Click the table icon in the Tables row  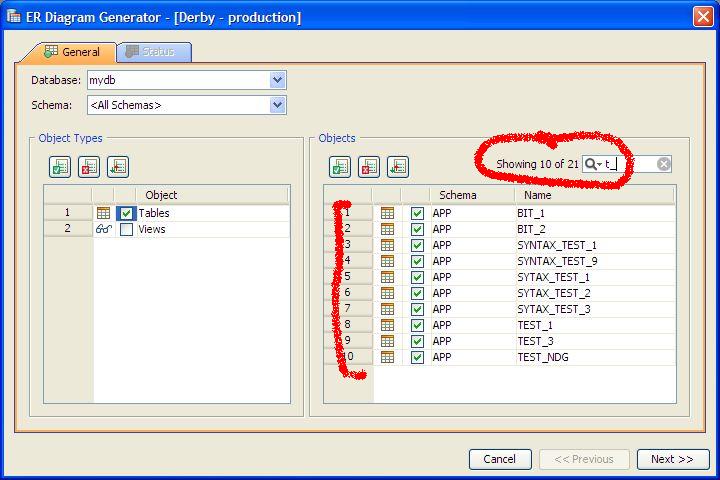click(x=103, y=213)
